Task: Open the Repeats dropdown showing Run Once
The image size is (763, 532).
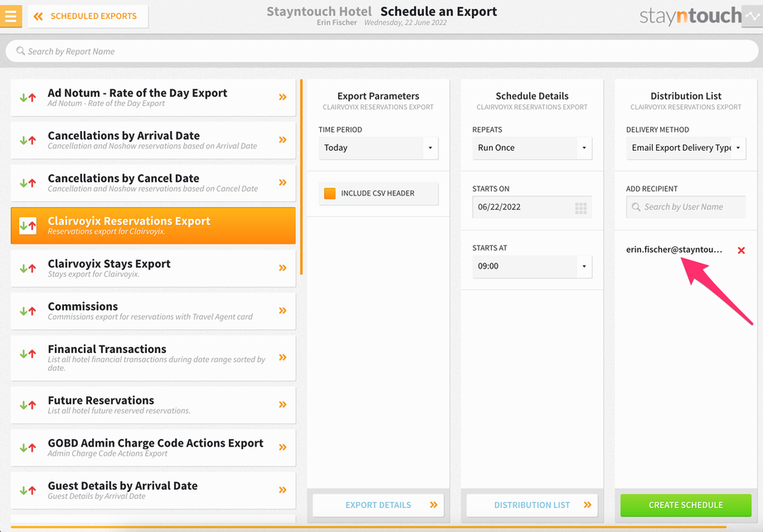Action: (532, 148)
